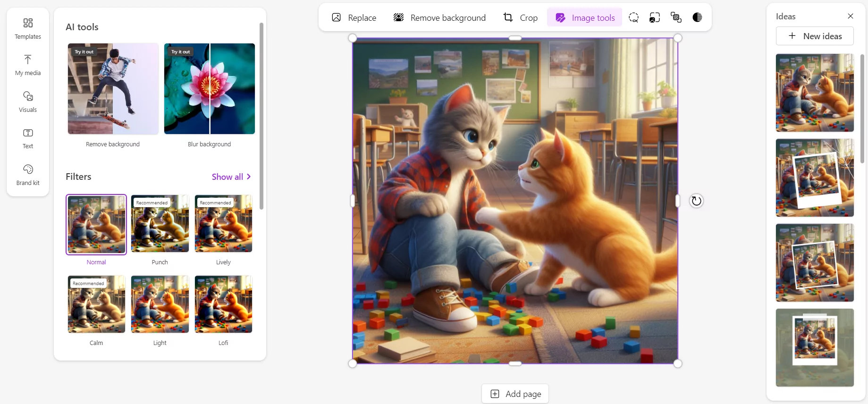Open My media in the sidebar
Image resolution: width=868 pixels, height=404 pixels.
point(28,65)
